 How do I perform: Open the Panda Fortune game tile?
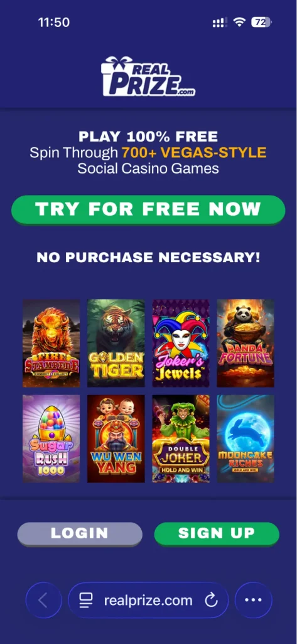coord(246,343)
